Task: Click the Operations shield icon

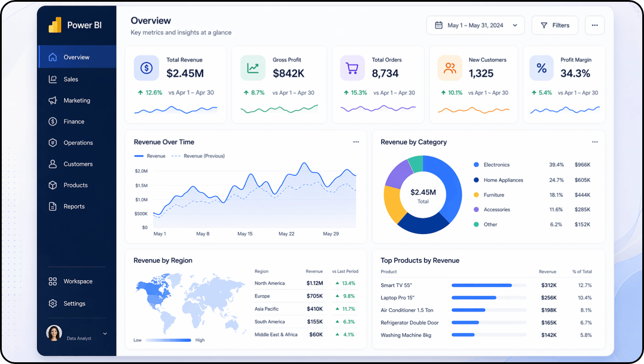Action: click(x=52, y=143)
